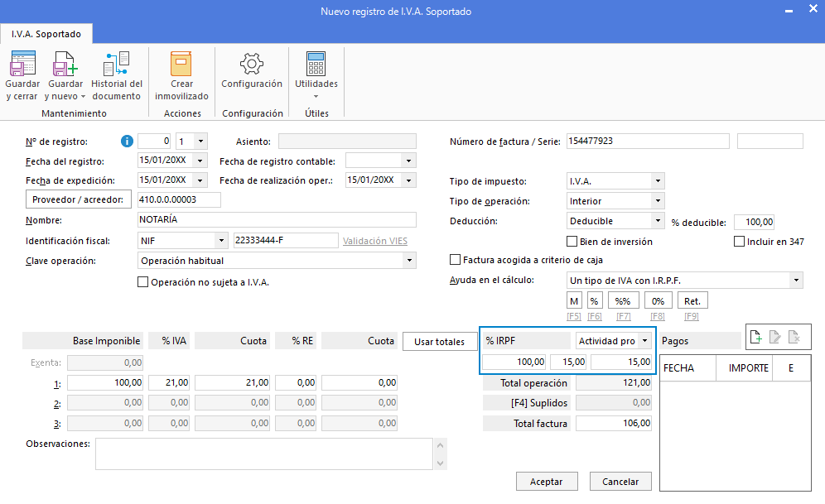The width and height of the screenshot is (825, 504).
Task: Click the % RE row 1 field
Action: (x=296, y=382)
